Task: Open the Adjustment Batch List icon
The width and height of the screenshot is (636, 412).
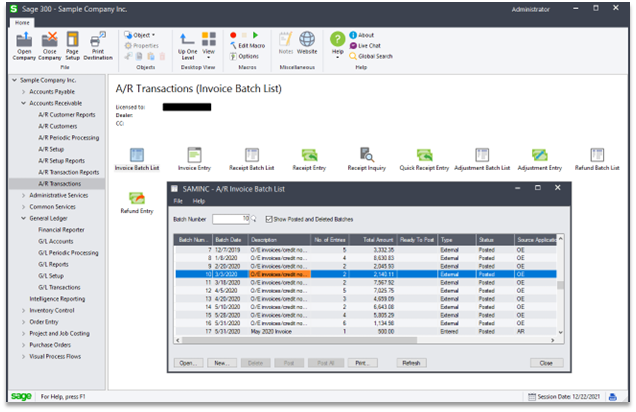Action: pyautogui.click(x=482, y=156)
